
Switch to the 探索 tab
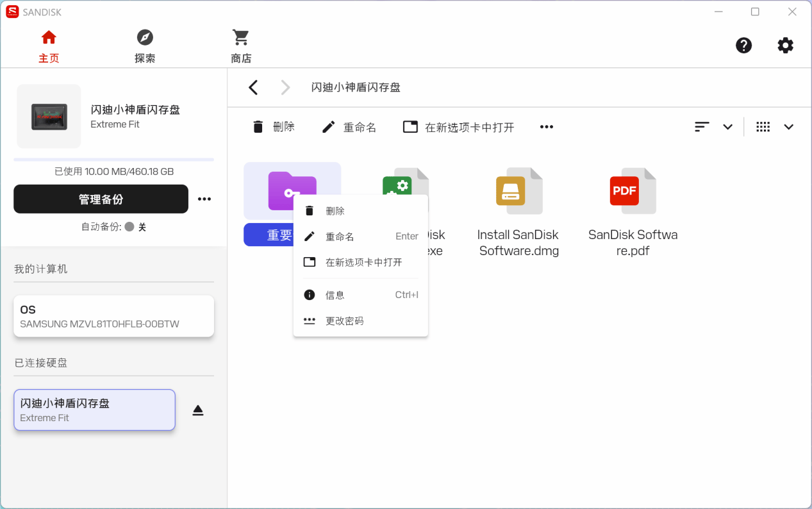pyautogui.click(x=145, y=46)
